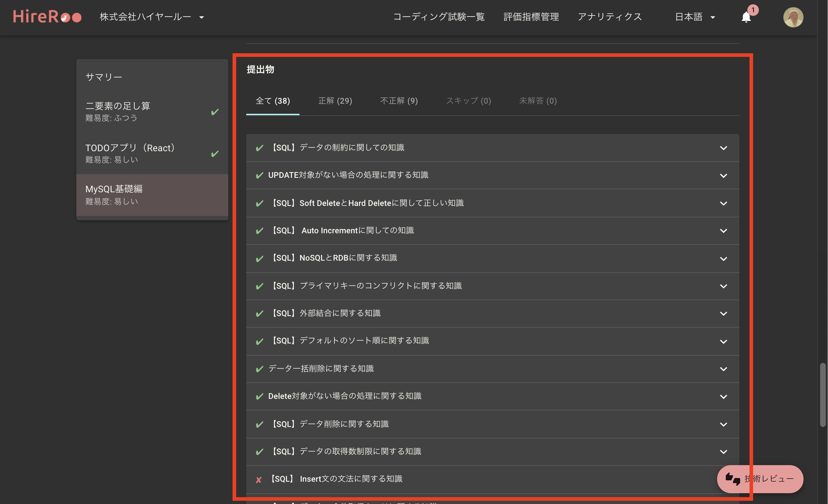Go to コーディング試験一覧
The height and width of the screenshot is (504, 828).
[x=438, y=17]
